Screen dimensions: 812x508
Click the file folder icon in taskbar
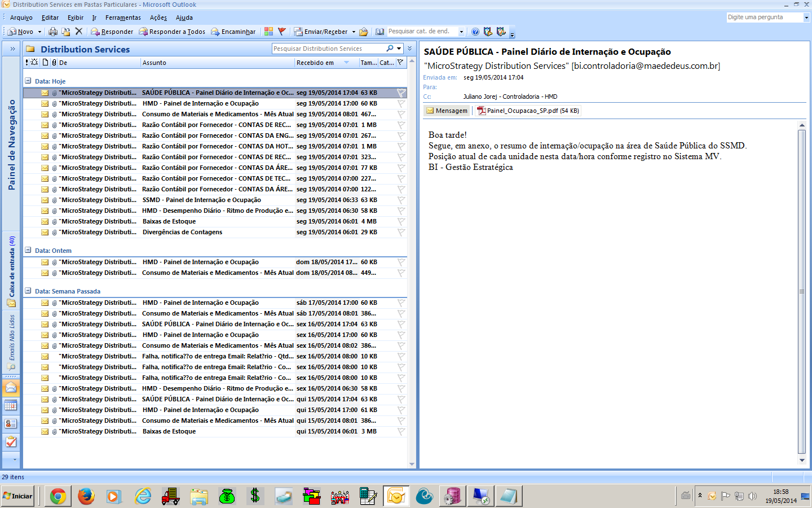click(x=199, y=496)
